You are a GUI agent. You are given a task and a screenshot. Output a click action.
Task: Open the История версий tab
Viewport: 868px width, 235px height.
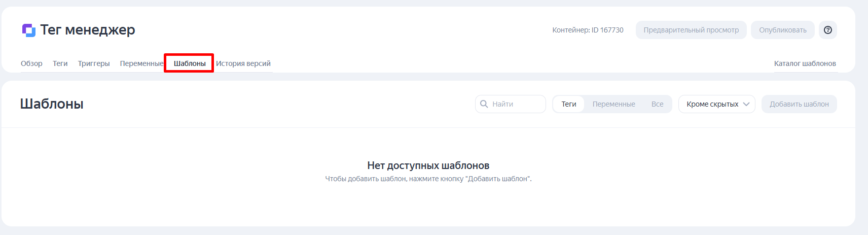pos(243,63)
